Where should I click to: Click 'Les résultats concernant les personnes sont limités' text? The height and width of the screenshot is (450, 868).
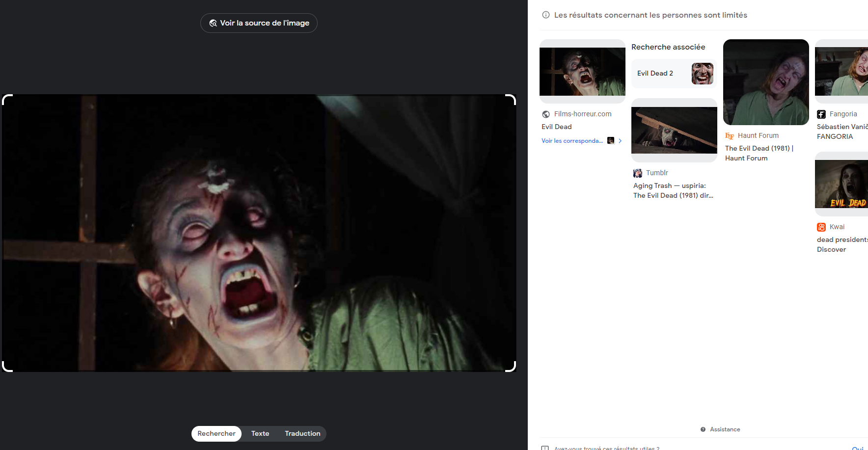[x=651, y=15]
